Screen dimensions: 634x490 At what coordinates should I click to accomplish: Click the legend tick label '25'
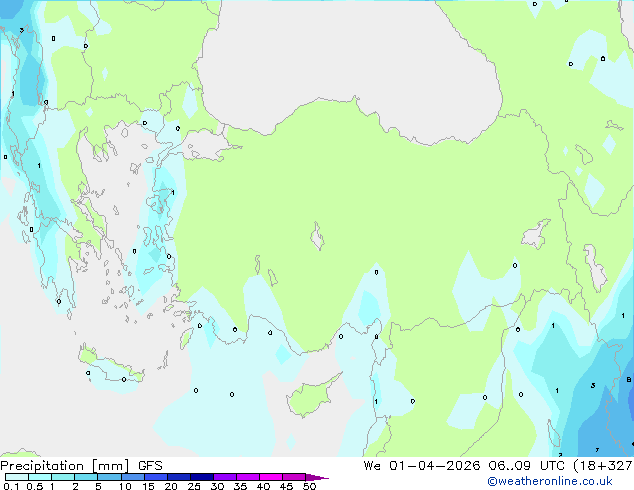(x=194, y=486)
